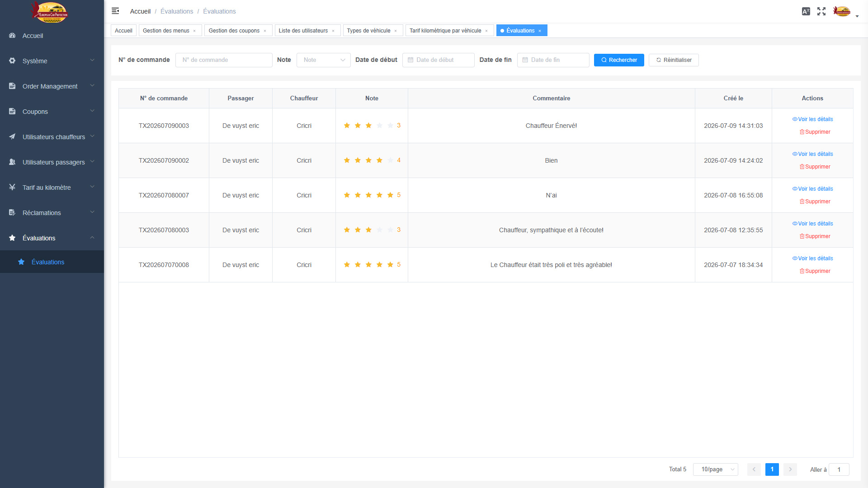Switch to the Gestion des coupons tab
Image resolution: width=868 pixels, height=488 pixels.
(234, 31)
